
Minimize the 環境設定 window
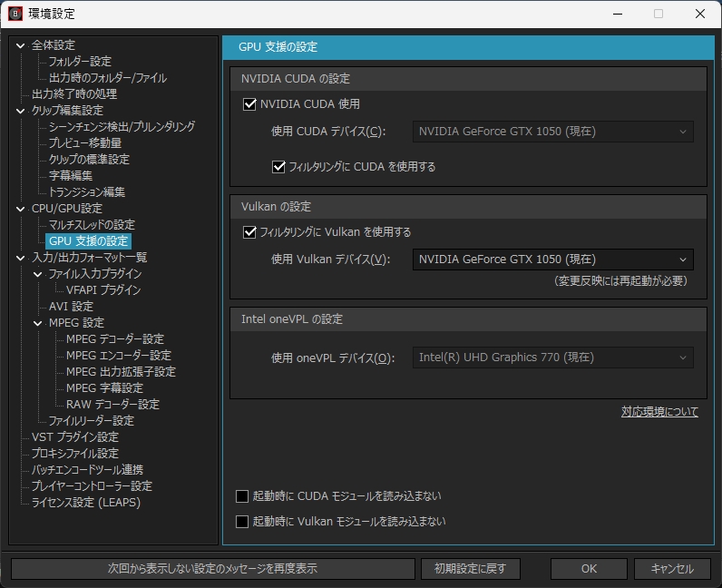point(618,14)
